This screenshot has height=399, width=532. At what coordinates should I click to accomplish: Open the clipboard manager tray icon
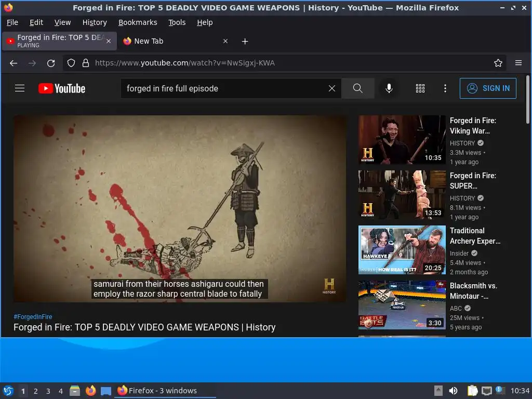tap(472, 391)
